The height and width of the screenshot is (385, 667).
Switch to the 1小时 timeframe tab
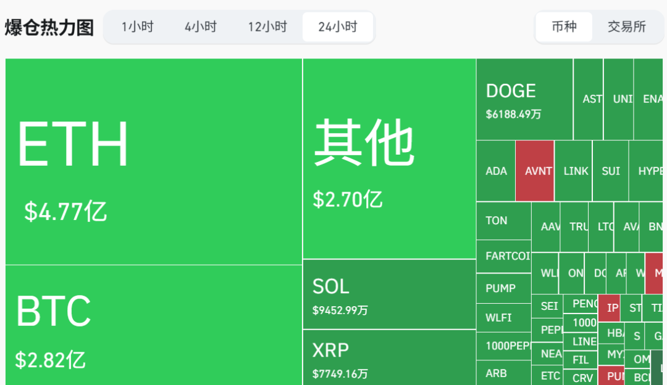pos(137,27)
